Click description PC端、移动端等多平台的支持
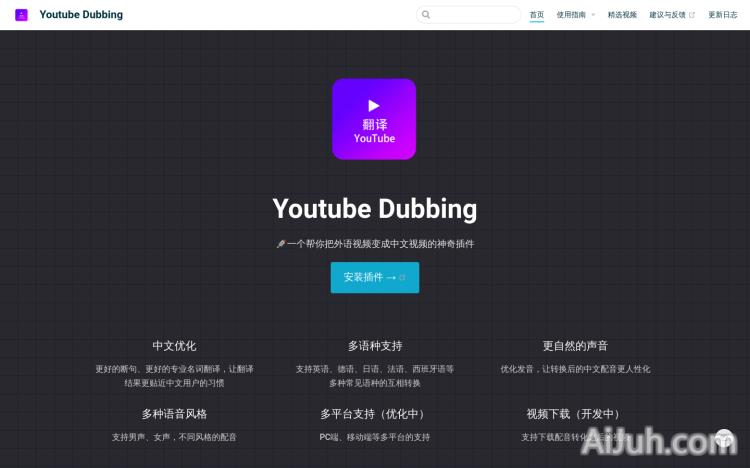750x468 pixels. [375, 437]
